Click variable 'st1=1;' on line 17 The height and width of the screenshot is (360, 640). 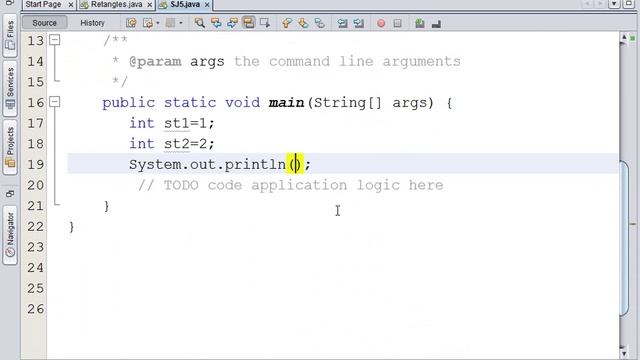(189, 123)
